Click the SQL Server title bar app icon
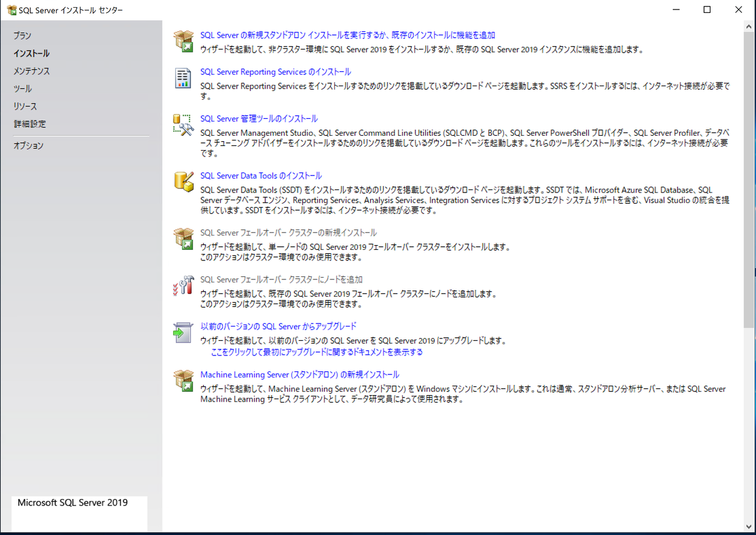Viewport: 756px width, 535px height. click(11, 10)
